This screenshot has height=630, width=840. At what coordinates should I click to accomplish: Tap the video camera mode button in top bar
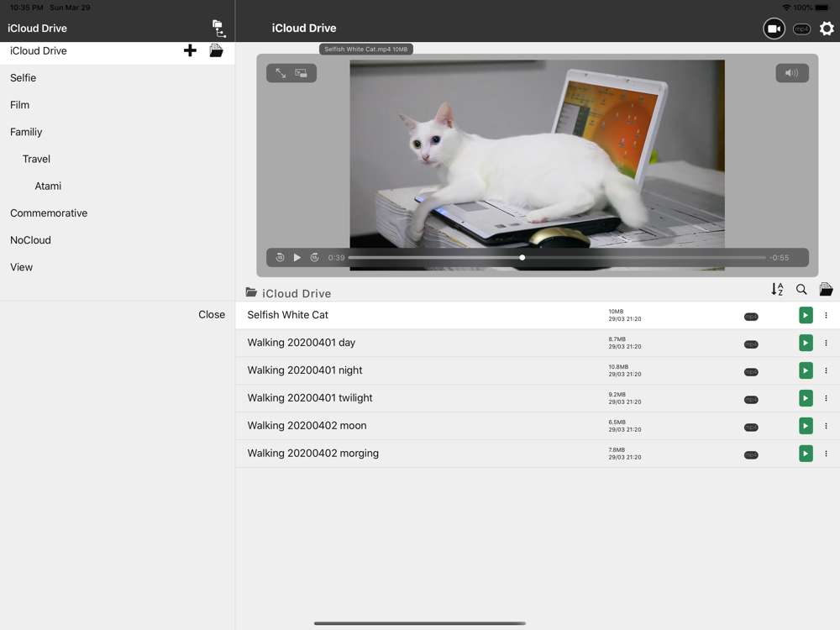(x=774, y=29)
